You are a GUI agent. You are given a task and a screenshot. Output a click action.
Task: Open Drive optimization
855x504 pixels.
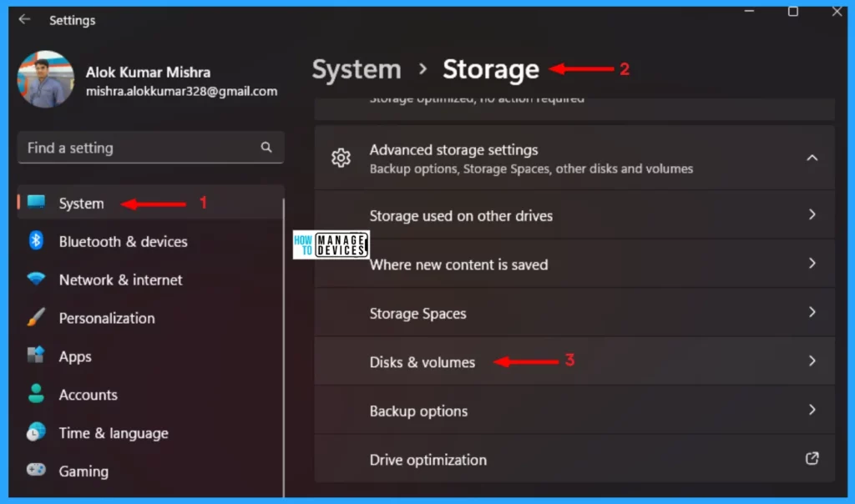click(574, 459)
